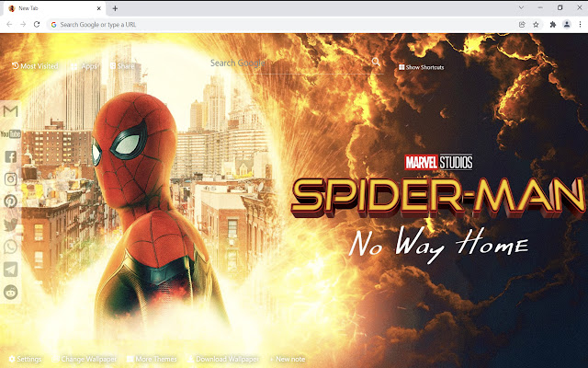Go back using the browser back arrow
588x368 pixels.
tap(9, 25)
